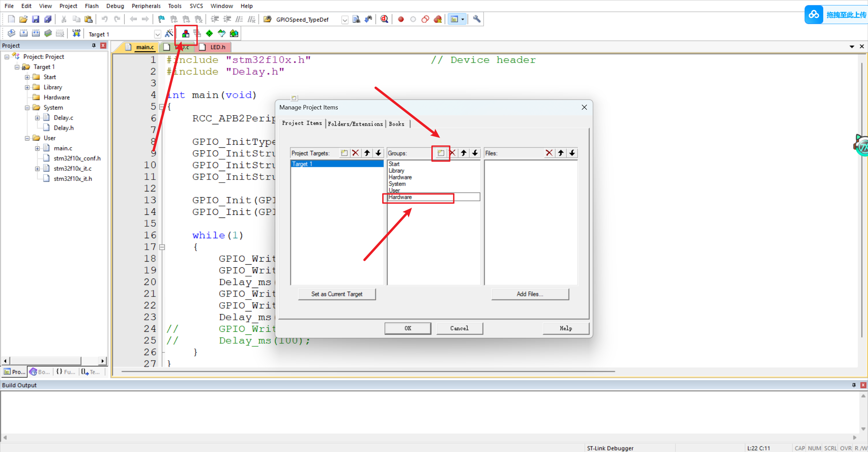Image resolution: width=868 pixels, height=452 pixels.
Task: Collapse the System folder in tree
Action: click(27, 108)
